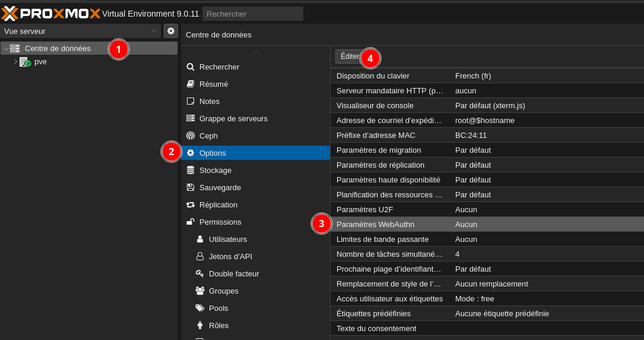Click the Stockage database icon
Screen dimensions: 644x340
pos(191,170)
